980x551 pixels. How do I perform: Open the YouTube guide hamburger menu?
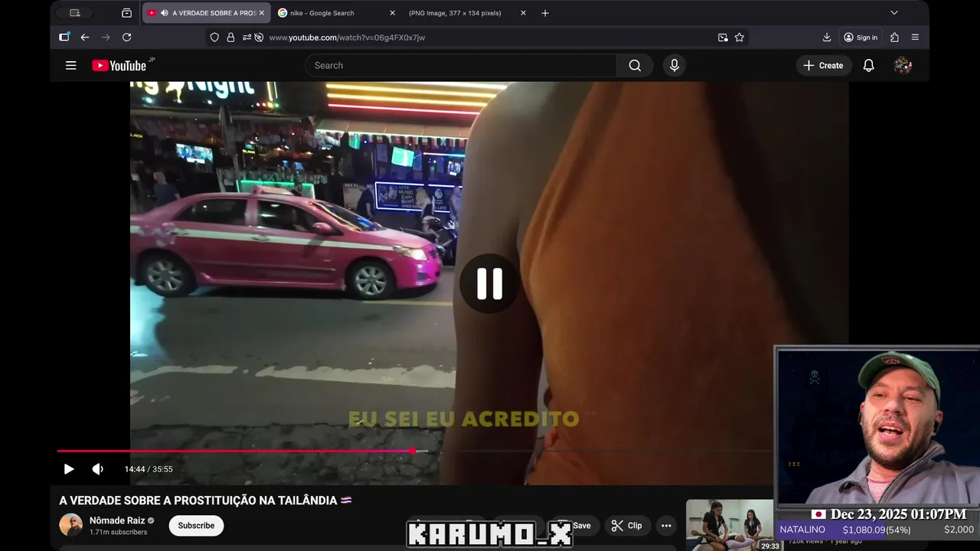tap(71, 66)
